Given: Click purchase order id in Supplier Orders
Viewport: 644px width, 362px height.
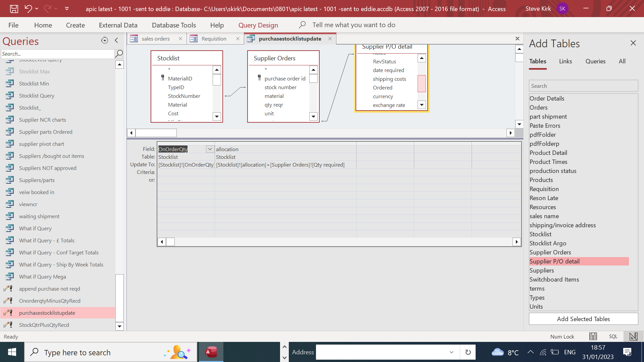Looking at the screenshot, I should [285, 78].
